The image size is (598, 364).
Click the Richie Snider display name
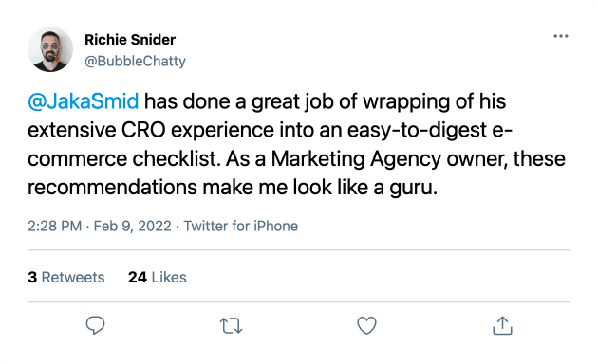[x=130, y=40]
